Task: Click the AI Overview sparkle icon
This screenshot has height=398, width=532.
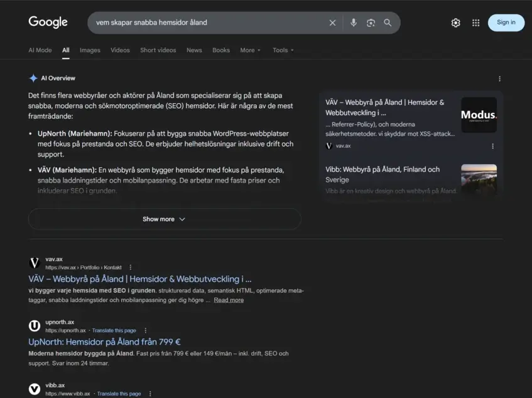Action: (x=33, y=78)
